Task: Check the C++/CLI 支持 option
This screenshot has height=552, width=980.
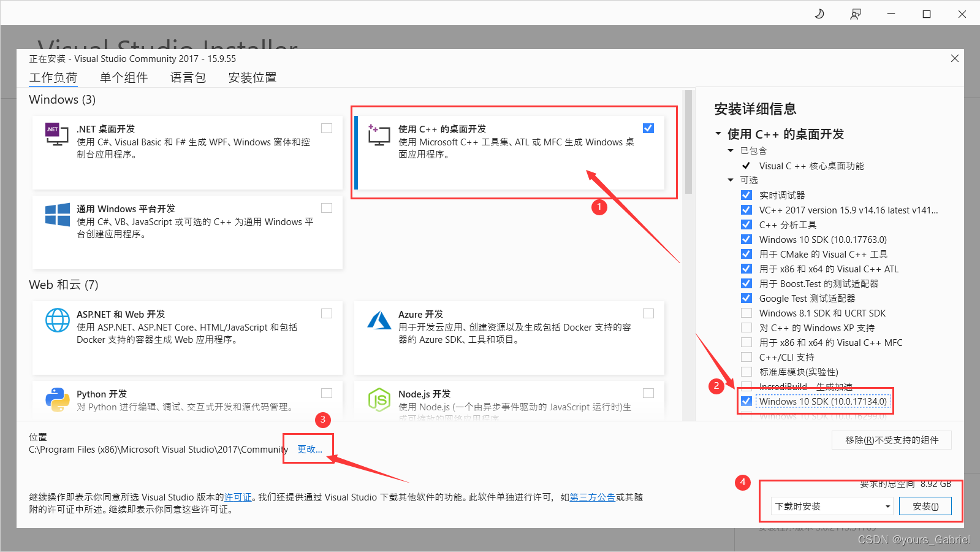Action: (746, 357)
